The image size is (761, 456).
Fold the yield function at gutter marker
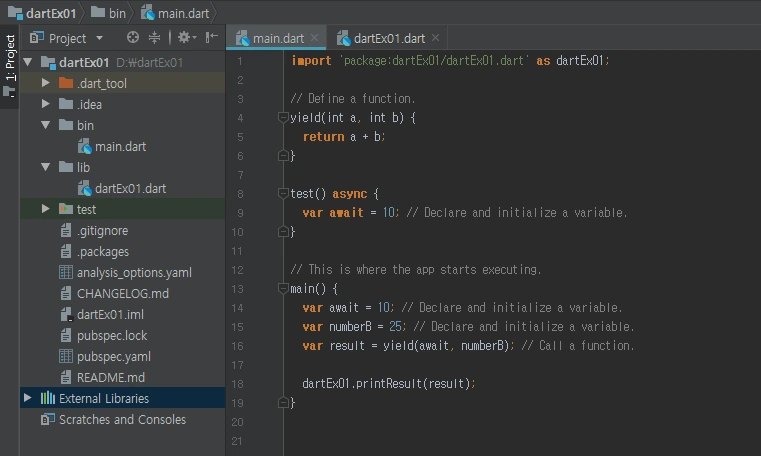(x=283, y=118)
